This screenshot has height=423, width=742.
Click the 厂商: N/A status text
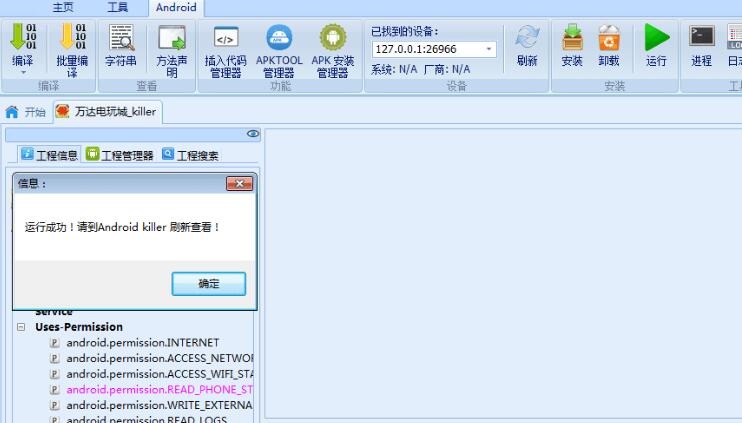[x=447, y=70]
